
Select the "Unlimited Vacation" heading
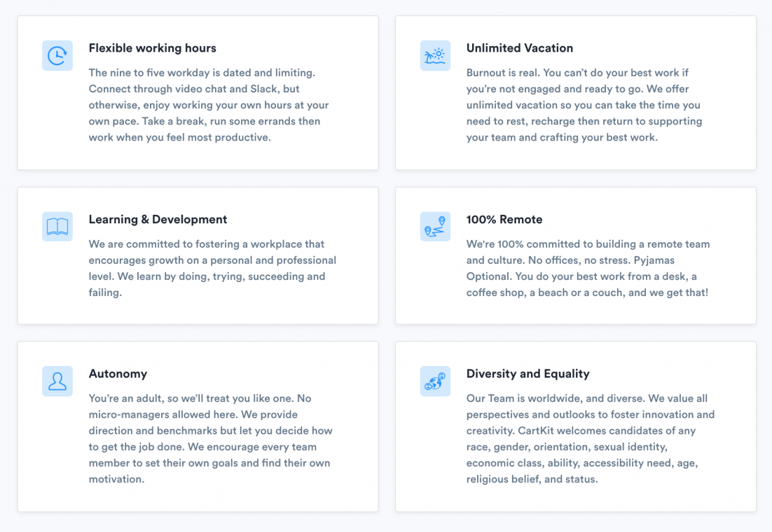click(519, 48)
